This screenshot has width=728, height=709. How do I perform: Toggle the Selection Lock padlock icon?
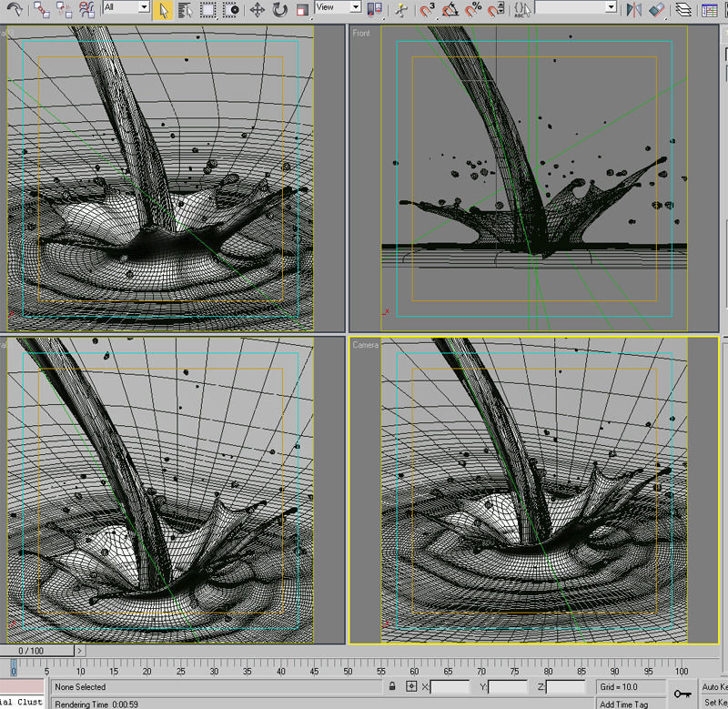tap(392, 686)
